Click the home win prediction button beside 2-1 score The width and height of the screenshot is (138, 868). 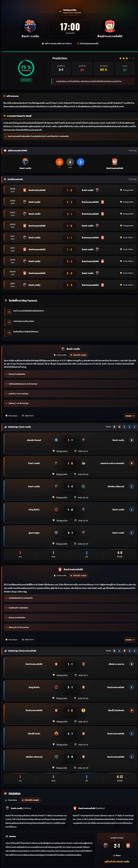117,861
